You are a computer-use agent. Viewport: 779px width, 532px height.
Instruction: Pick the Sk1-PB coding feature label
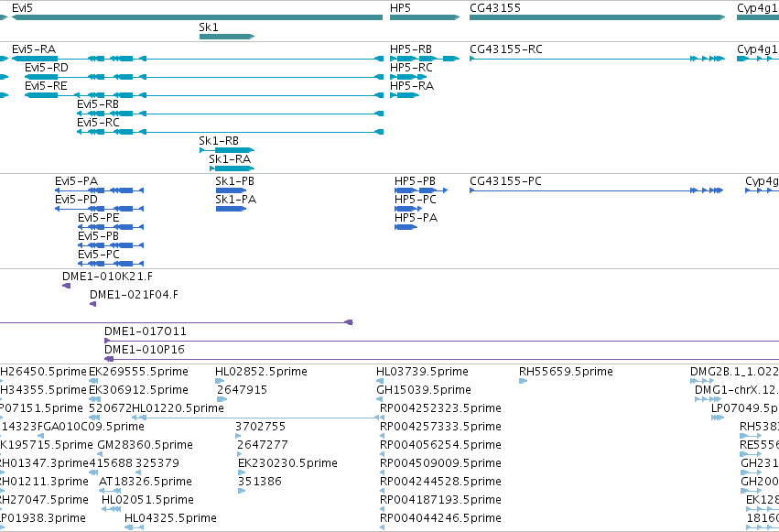pos(235,181)
